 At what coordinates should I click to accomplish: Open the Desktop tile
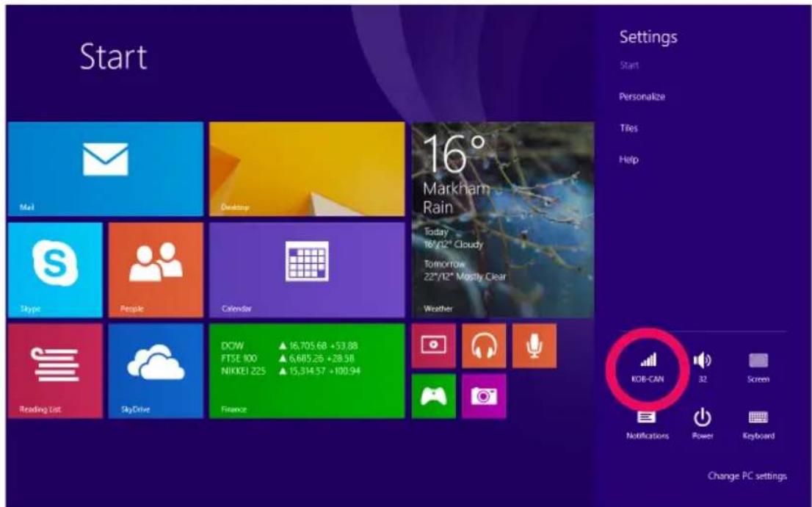307,169
